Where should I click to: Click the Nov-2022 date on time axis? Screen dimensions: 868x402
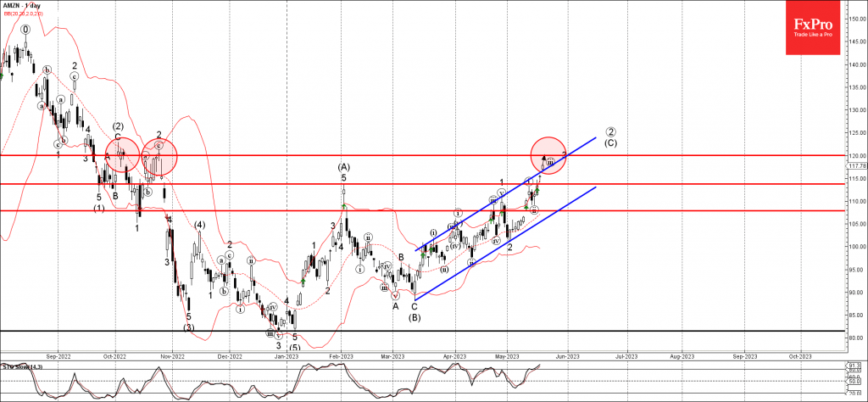coord(172,357)
